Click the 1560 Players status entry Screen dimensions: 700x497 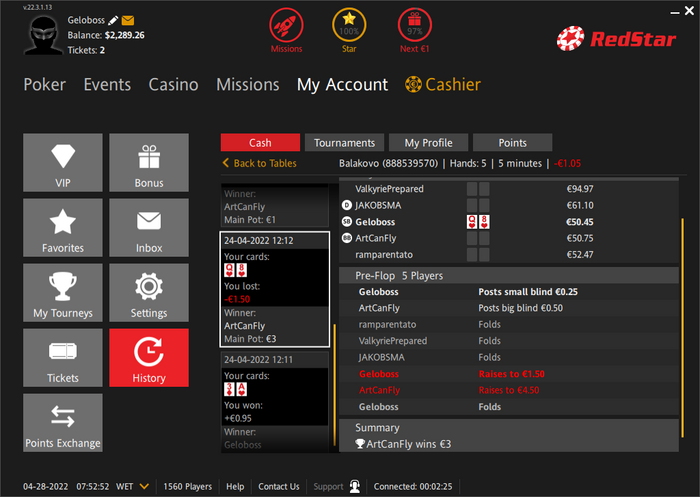coord(188,486)
